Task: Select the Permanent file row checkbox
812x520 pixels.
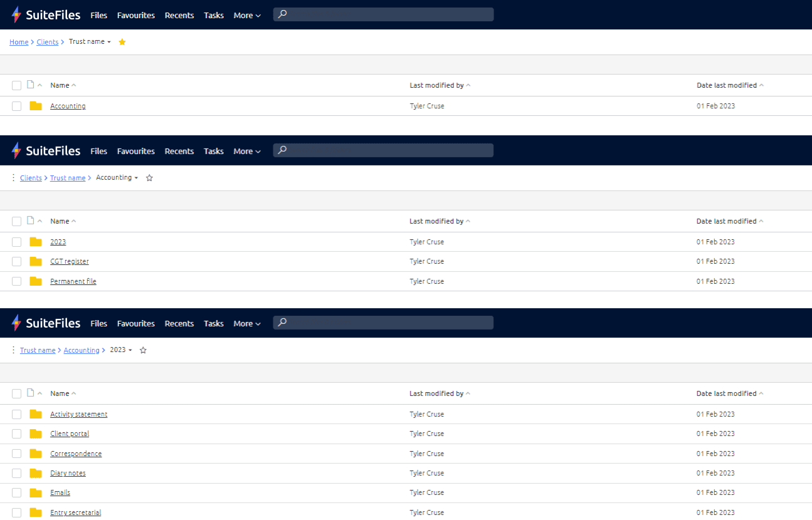Action: click(16, 281)
